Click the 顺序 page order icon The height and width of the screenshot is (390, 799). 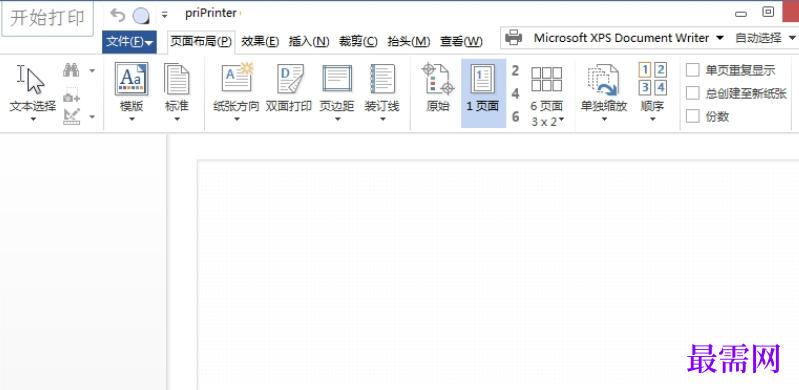[653, 80]
